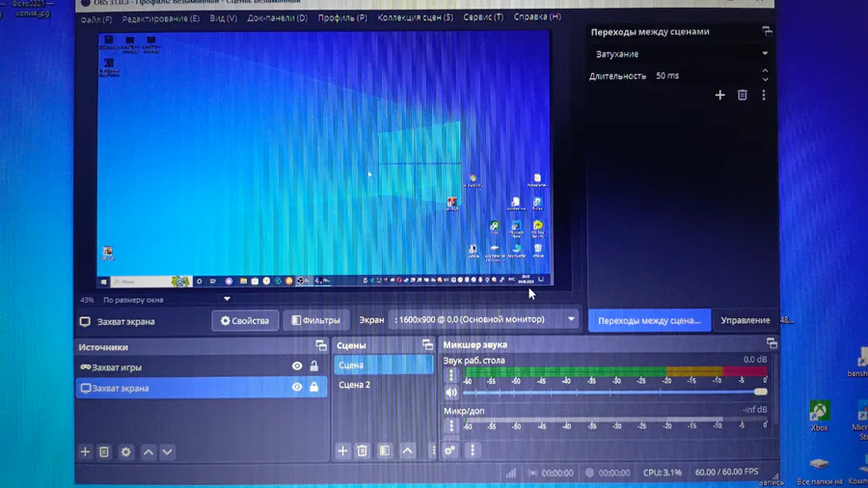The width and height of the screenshot is (868, 488).
Task: Click the recording time dot indicator
Action: [589, 473]
